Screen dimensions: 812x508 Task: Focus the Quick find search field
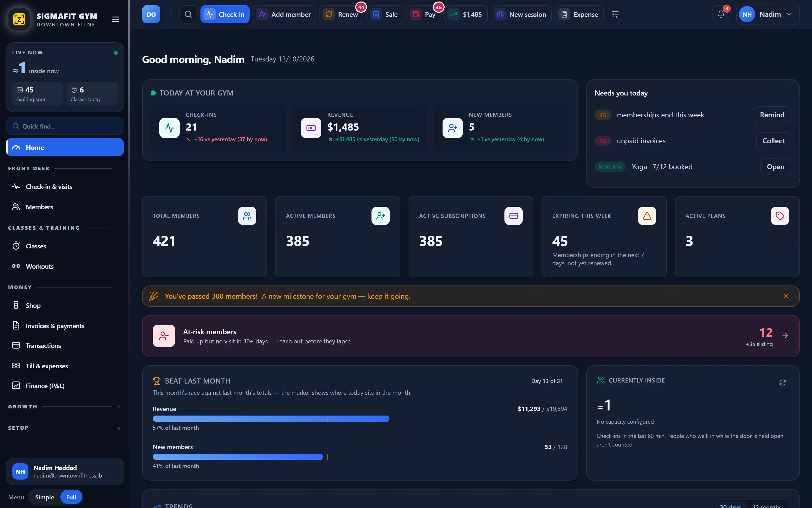point(65,126)
